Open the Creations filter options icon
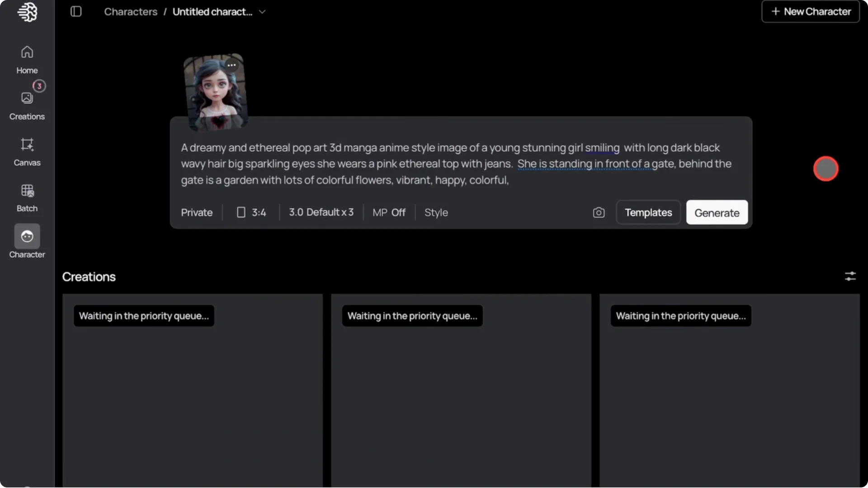The image size is (868, 488). (x=850, y=276)
